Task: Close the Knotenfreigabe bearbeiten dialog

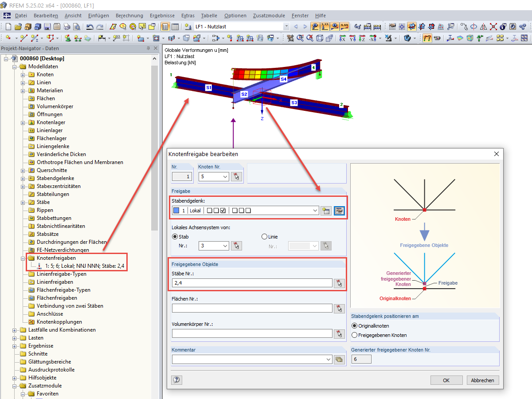Action: click(496, 154)
